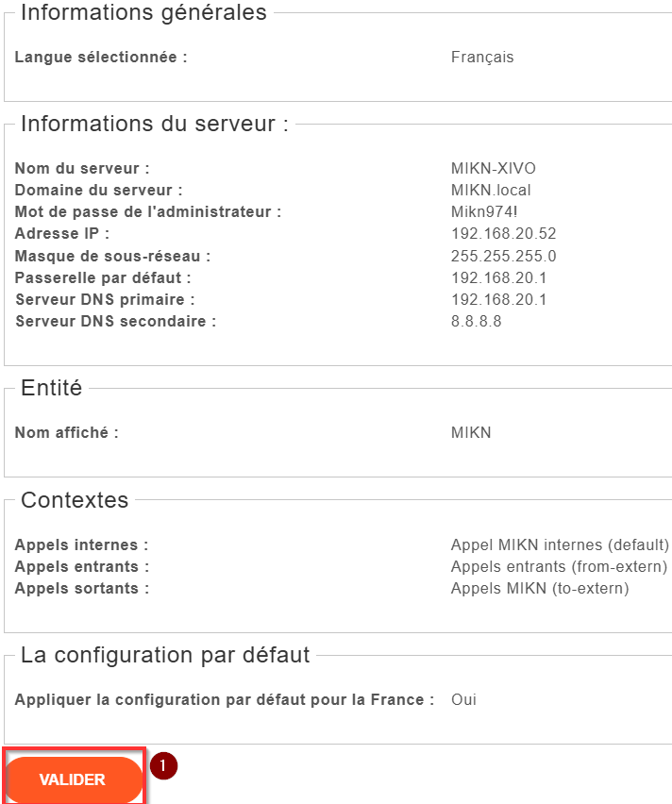Click the La configuration par défaut heading

(x=165, y=655)
